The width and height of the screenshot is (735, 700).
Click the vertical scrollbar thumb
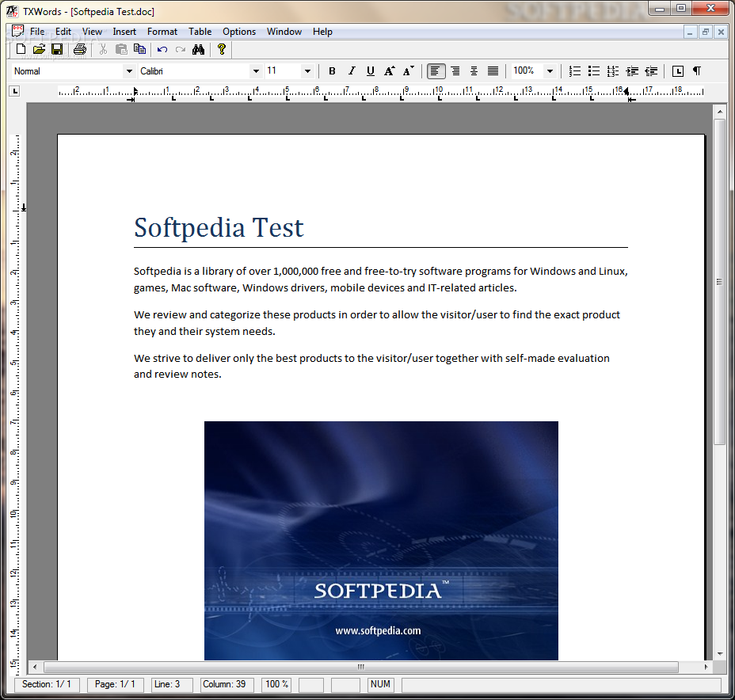coord(719,282)
